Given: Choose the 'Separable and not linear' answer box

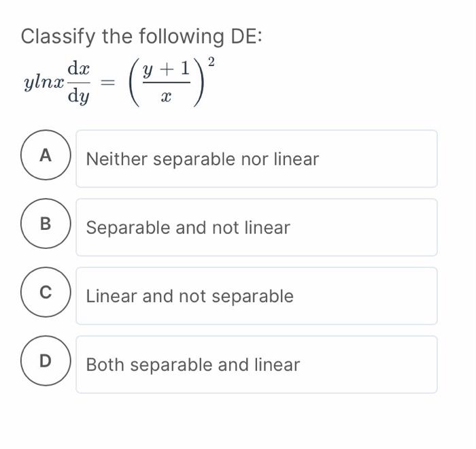Looking at the screenshot, I should click(256, 227).
